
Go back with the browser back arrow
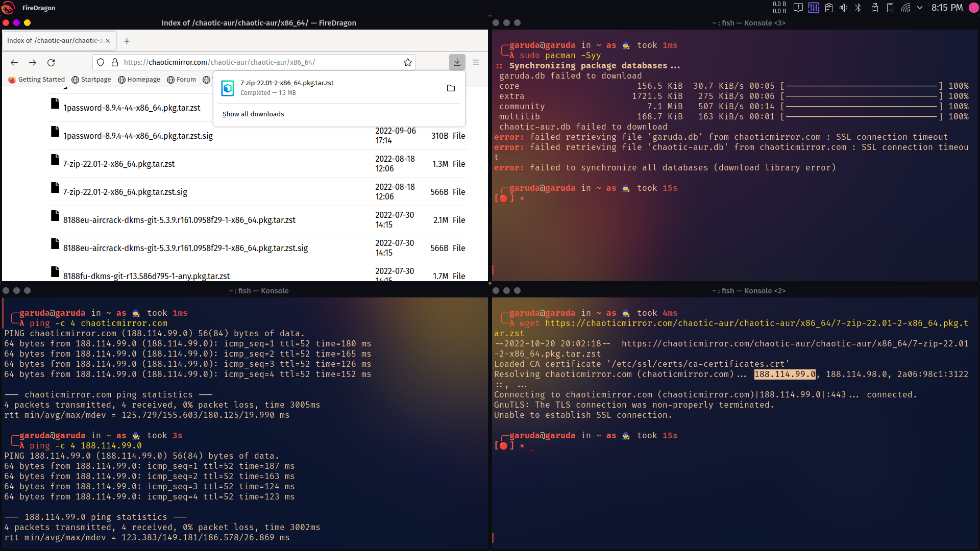(14, 62)
